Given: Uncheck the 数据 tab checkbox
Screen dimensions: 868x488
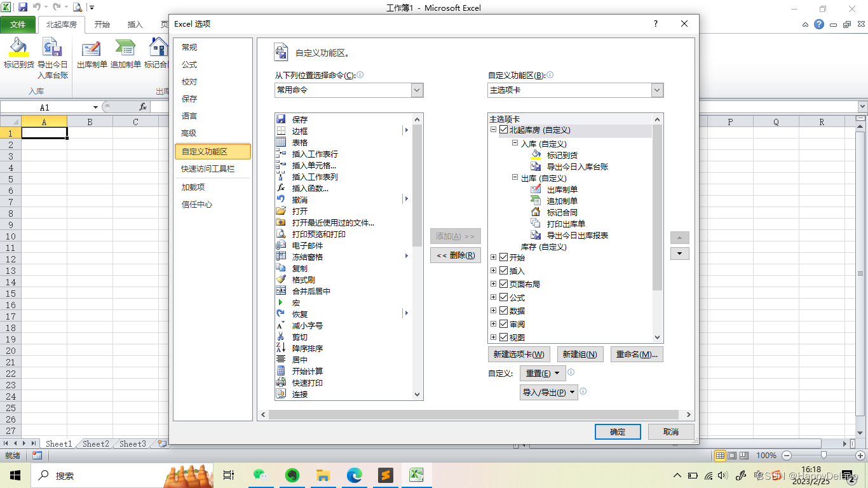Looking at the screenshot, I should (504, 311).
